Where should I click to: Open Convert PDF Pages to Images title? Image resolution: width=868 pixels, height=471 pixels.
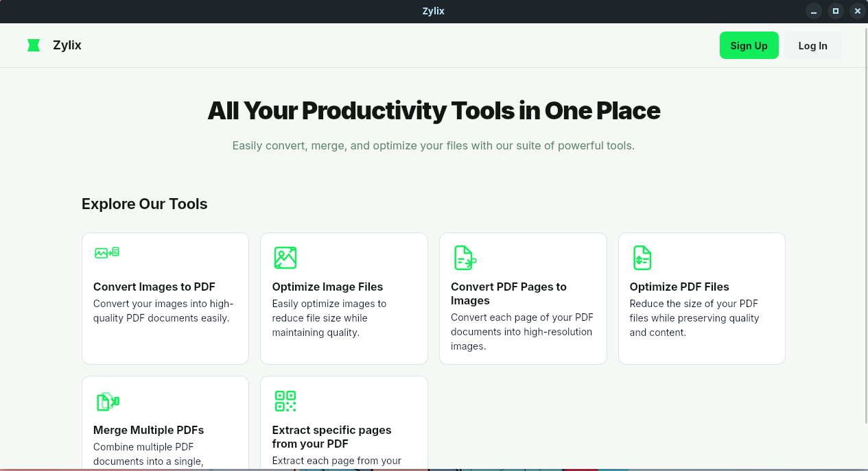[x=508, y=293]
